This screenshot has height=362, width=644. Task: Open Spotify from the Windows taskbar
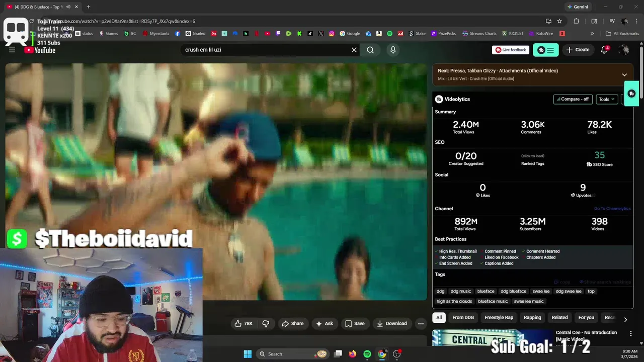(x=367, y=354)
